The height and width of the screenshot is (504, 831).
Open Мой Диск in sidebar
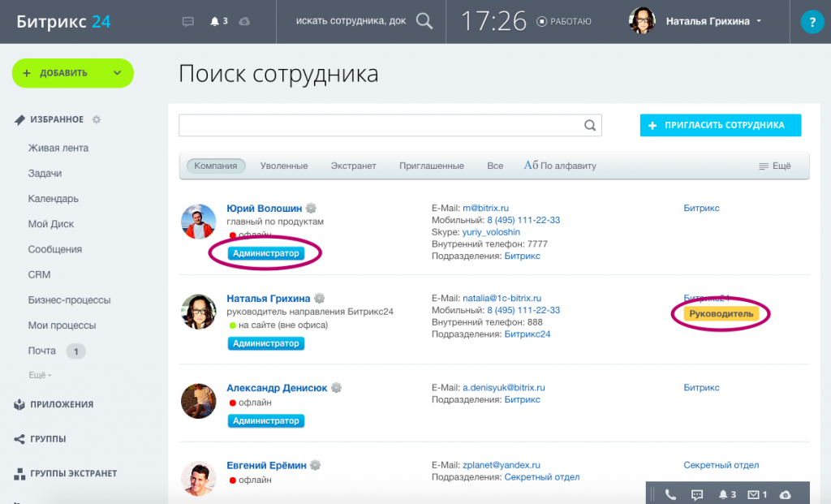[51, 224]
